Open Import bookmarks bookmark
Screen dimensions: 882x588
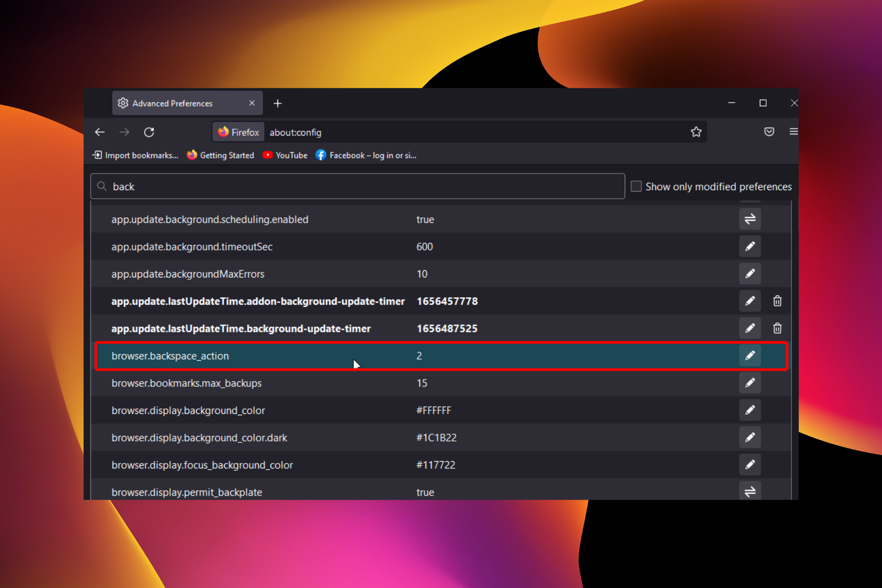(136, 155)
